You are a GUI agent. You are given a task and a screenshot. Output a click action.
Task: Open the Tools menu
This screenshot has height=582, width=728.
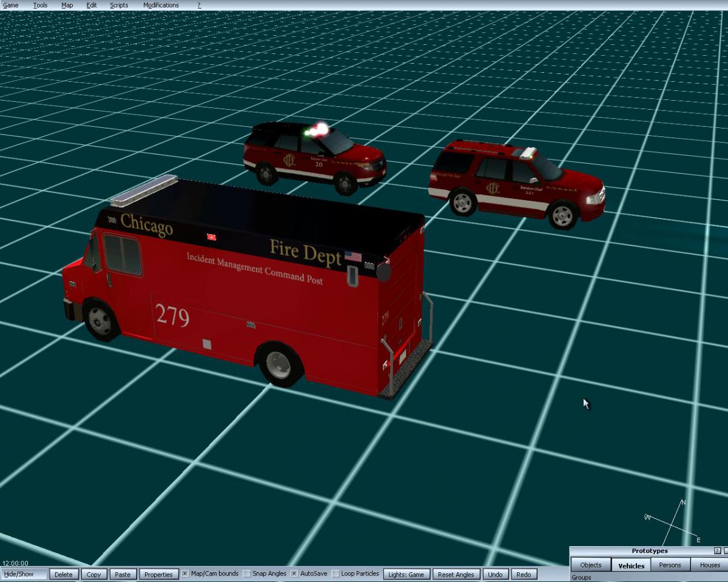pyautogui.click(x=40, y=5)
